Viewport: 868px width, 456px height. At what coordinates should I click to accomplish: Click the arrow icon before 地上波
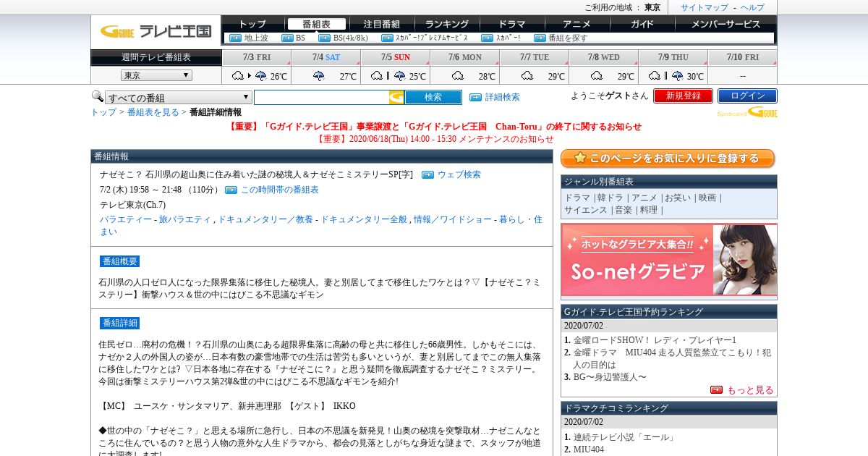pos(235,38)
